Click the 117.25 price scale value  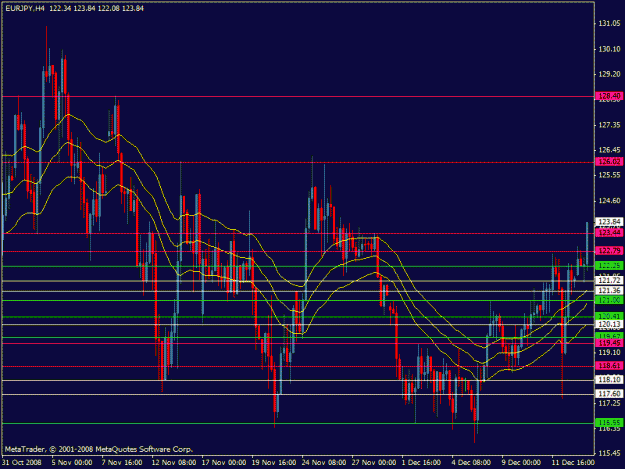[609, 404]
